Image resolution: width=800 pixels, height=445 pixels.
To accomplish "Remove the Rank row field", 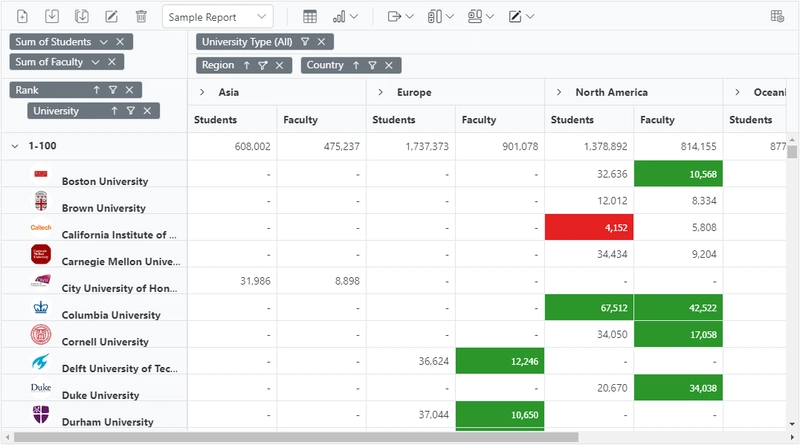I will 130,90.
